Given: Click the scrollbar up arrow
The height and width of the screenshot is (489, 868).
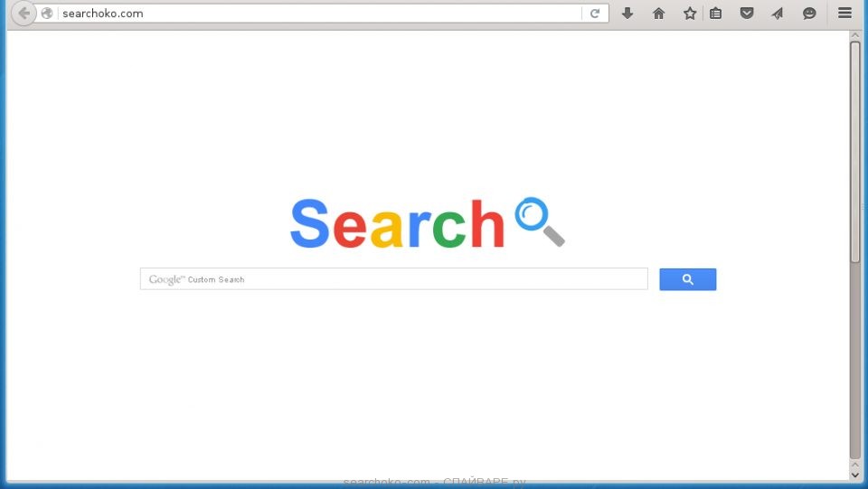Looking at the screenshot, I should pyautogui.click(x=855, y=35).
